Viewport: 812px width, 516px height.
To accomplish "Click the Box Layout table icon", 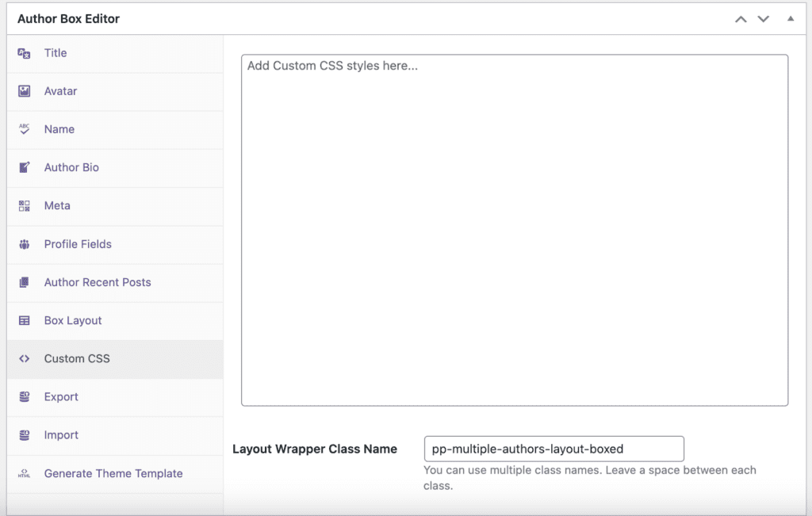I will point(25,320).
